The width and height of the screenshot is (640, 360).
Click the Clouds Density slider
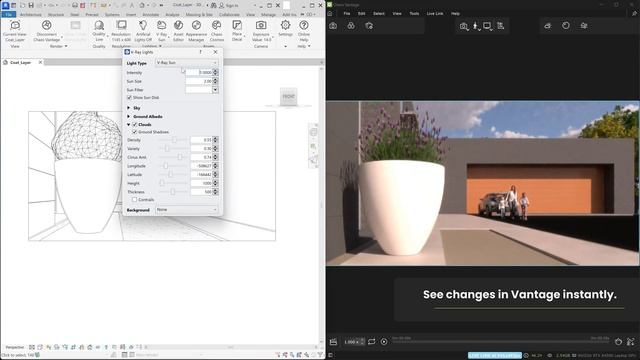pyautogui.click(x=173, y=140)
